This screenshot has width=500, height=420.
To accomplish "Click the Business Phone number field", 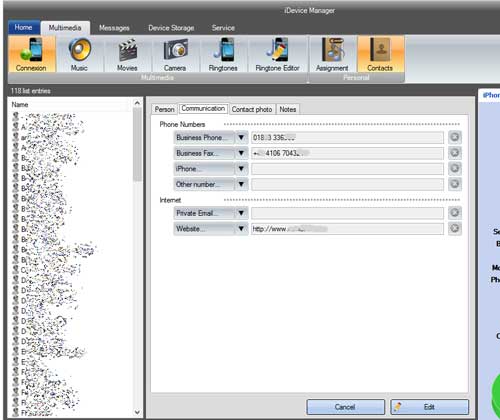I will (347, 137).
